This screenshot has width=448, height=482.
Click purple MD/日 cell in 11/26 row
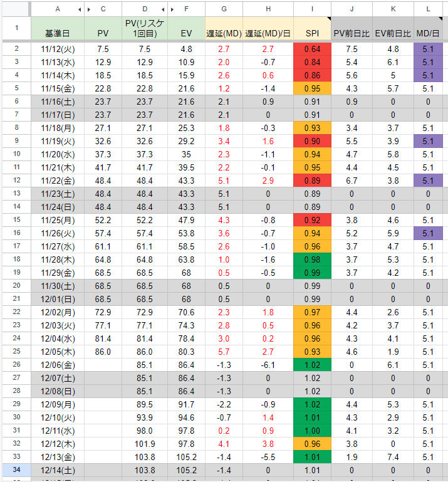tap(428, 233)
